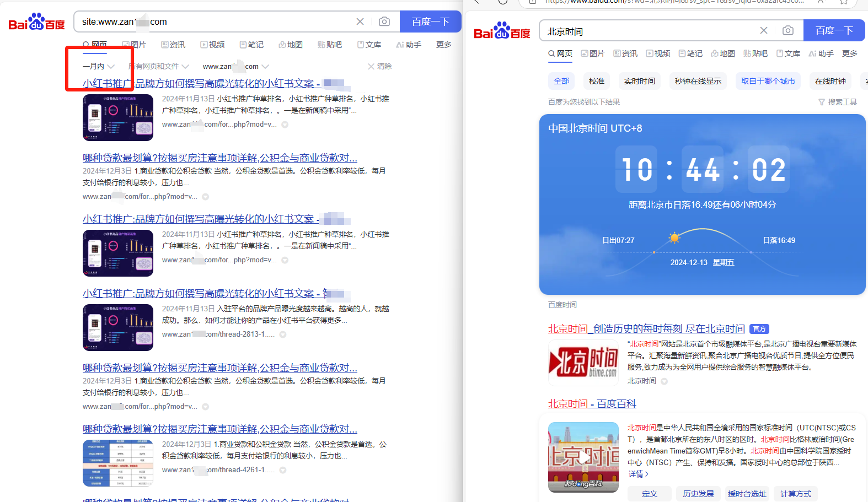Screen dimensions: 868x502
Task: Switch to 资讯 tab in right window
Action: coord(625,53)
